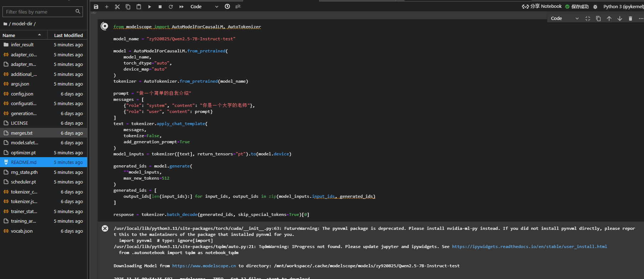644x279 pixels.
Task: Click the green 保存成功 status indicator
Action: click(x=577, y=6)
